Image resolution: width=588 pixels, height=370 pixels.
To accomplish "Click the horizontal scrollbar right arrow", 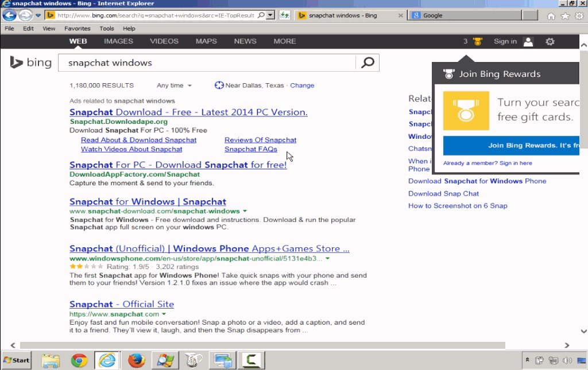I will [x=567, y=345].
